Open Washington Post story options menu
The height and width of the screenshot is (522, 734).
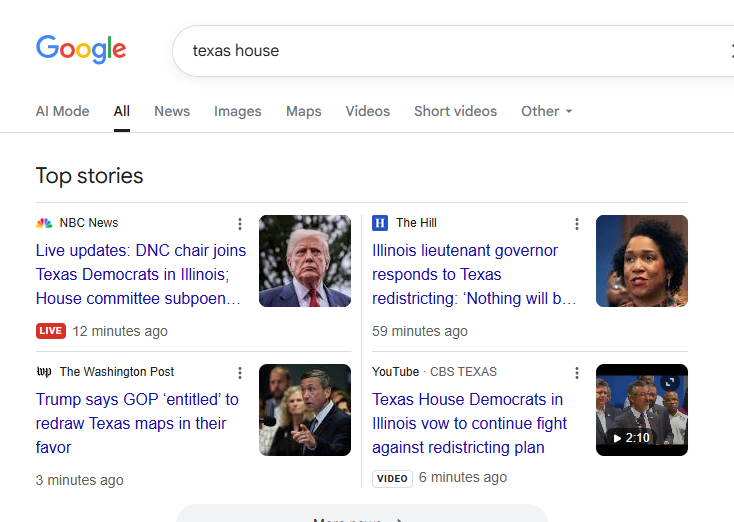pos(240,373)
